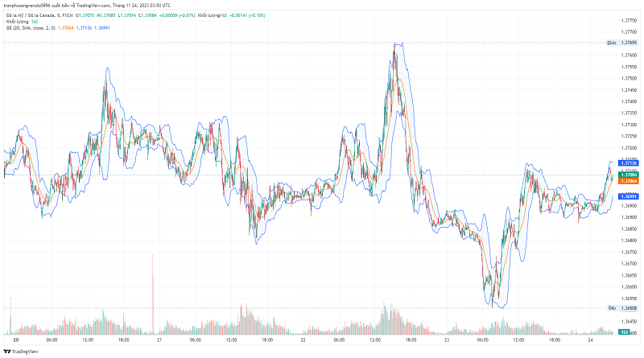
Task: Click the 1.37500 level on price axis
Action: [630, 78]
